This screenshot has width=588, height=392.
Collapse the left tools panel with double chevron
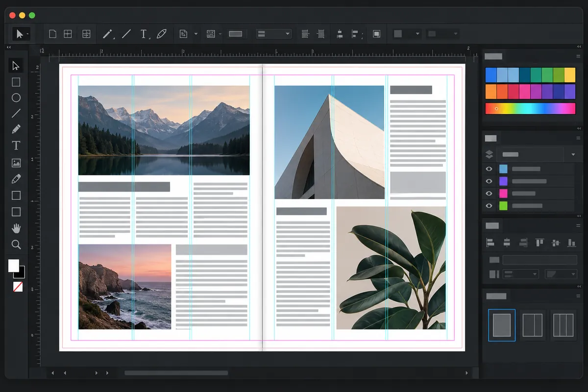tap(9, 48)
